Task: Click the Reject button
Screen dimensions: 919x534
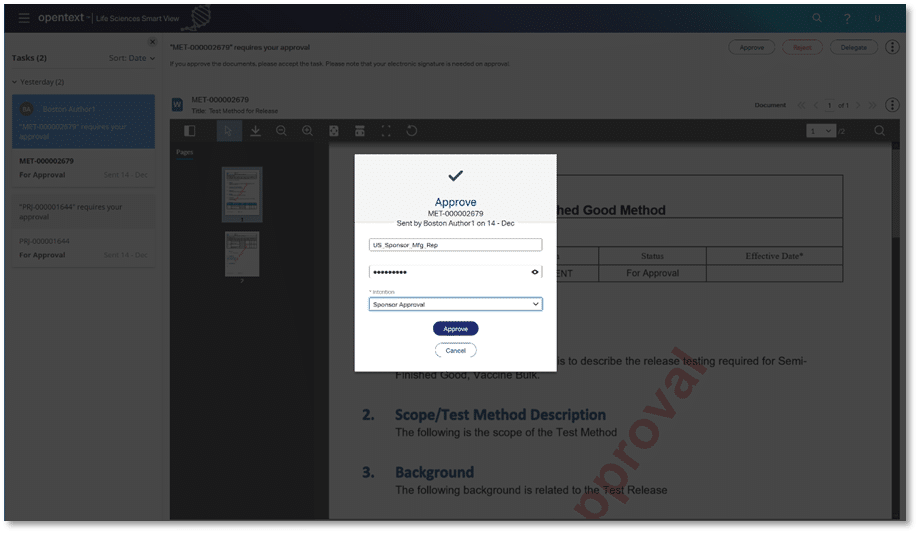Action: tap(802, 47)
